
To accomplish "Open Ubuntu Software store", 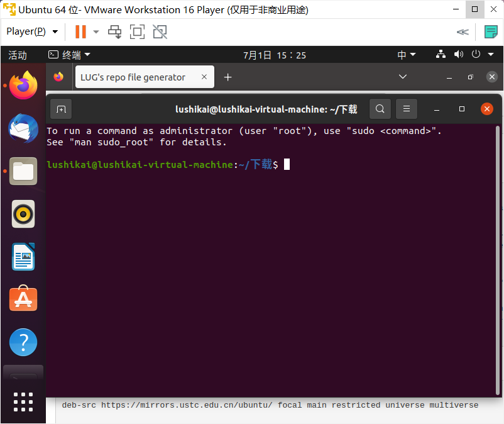I will (x=23, y=299).
